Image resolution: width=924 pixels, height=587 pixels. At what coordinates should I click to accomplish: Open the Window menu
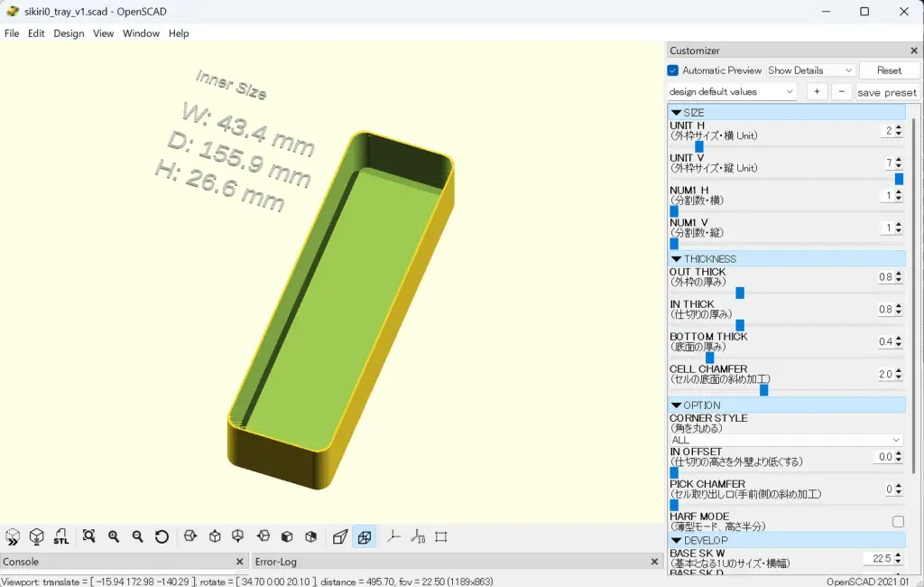pyautogui.click(x=141, y=33)
